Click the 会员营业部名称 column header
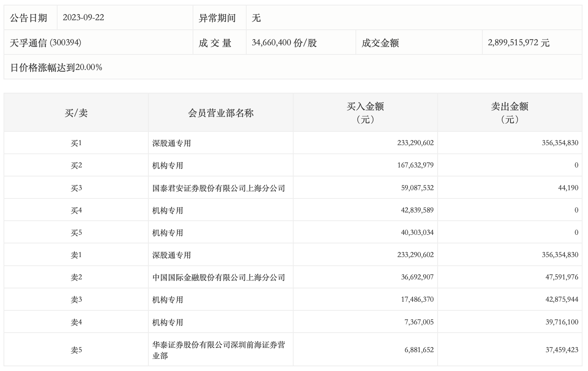 pos(221,113)
